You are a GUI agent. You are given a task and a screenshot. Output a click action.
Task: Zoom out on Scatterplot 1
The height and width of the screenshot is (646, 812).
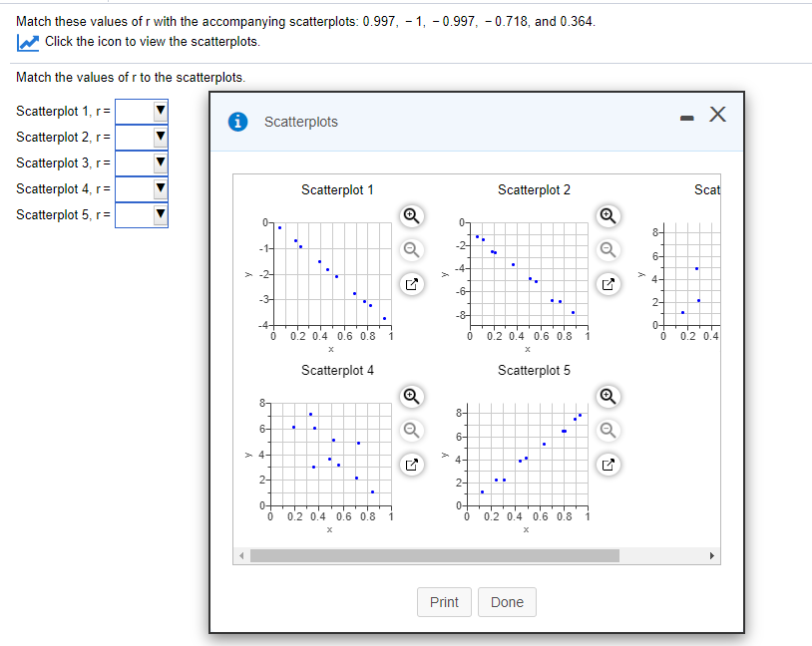[411, 249]
